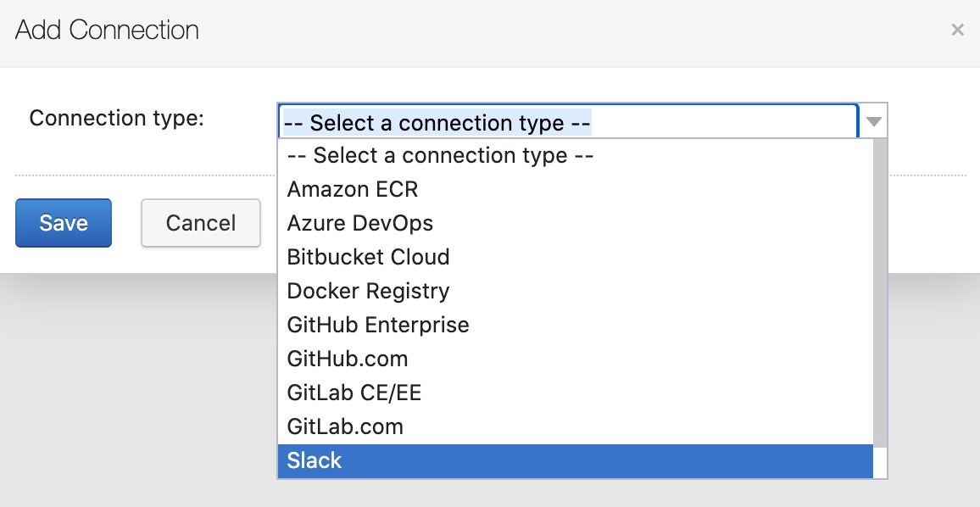The height and width of the screenshot is (507, 980).
Task: Cancel adding the connection
Action: click(x=201, y=223)
